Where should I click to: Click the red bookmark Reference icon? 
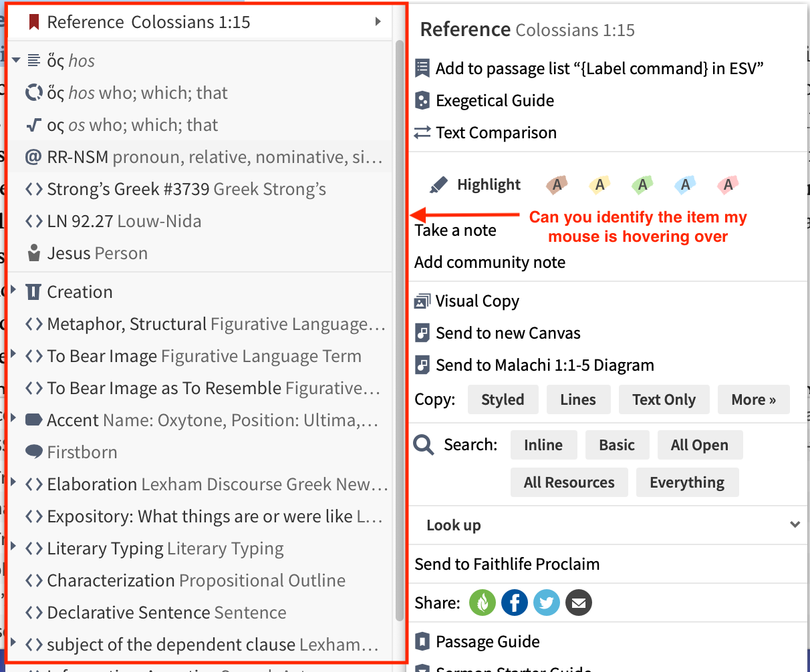click(x=33, y=23)
